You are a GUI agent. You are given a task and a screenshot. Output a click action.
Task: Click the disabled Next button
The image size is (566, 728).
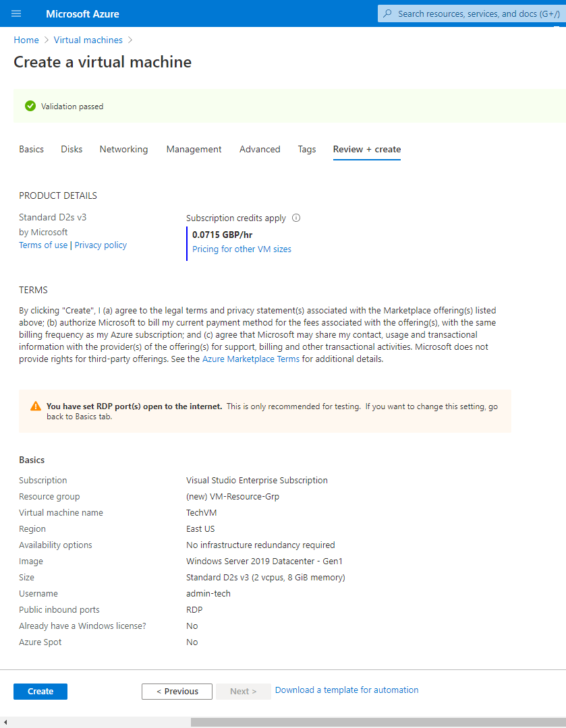click(x=243, y=692)
